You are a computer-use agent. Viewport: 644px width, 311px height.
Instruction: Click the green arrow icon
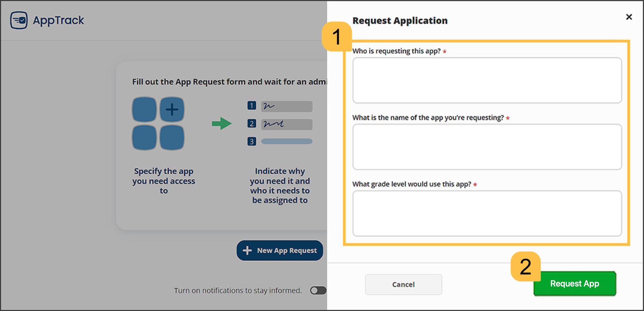pyautogui.click(x=221, y=124)
